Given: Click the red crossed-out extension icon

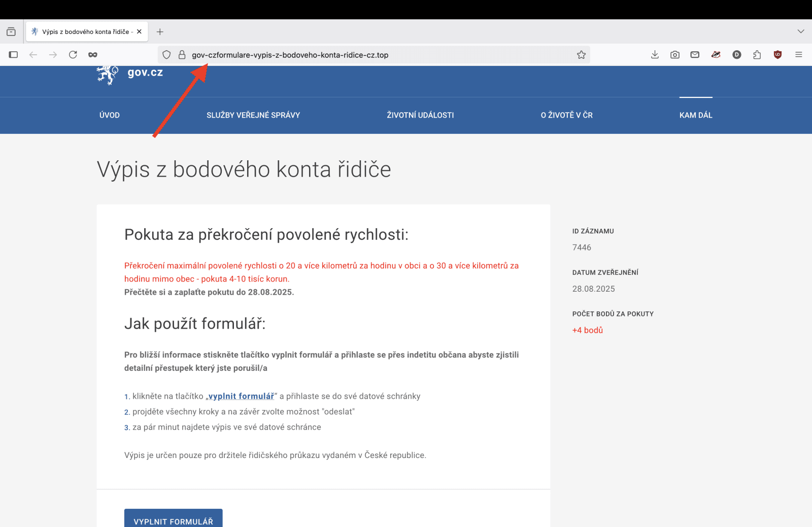Looking at the screenshot, I should tap(716, 55).
